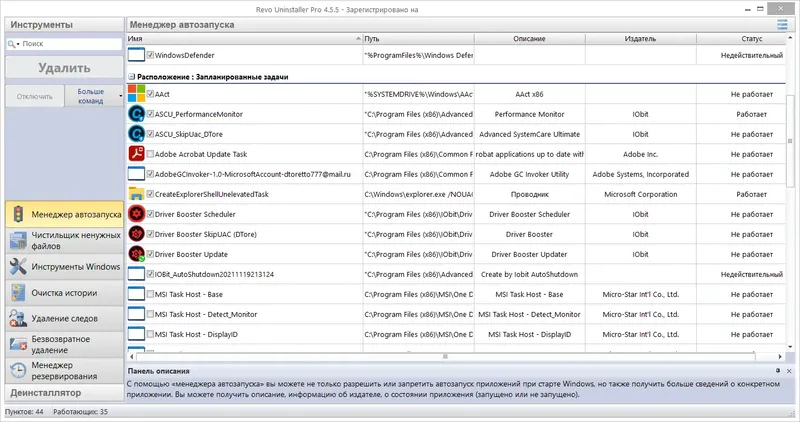Viewport: 800px width, 422px height.
Task: Click the CreateExplorerShellUnelevatedTask folder icon
Action: click(136, 194)
